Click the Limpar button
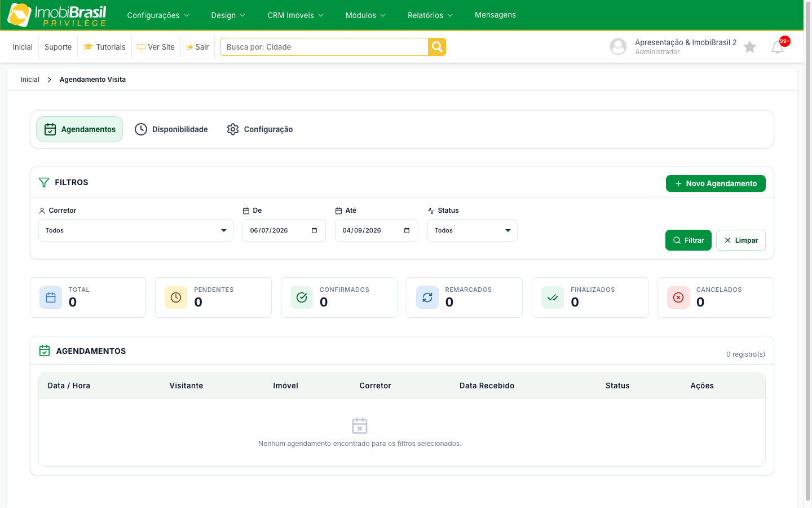 point(741,240)
